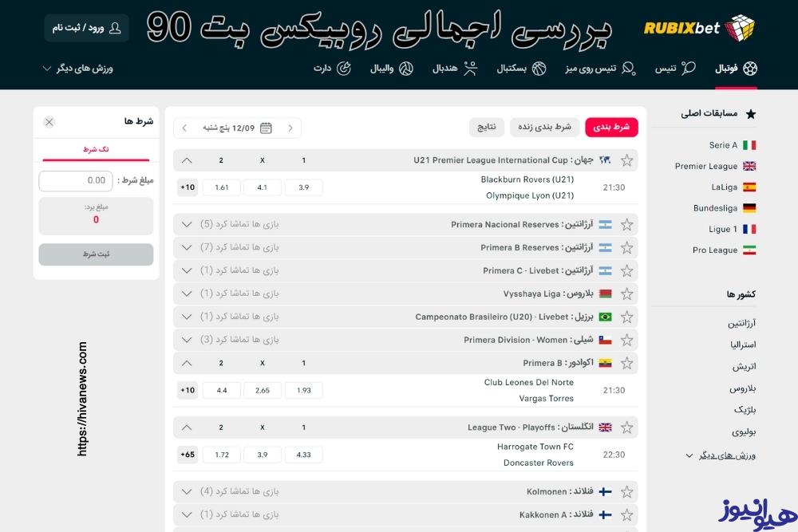Click the bet amount input field

[x=75, y=180]
